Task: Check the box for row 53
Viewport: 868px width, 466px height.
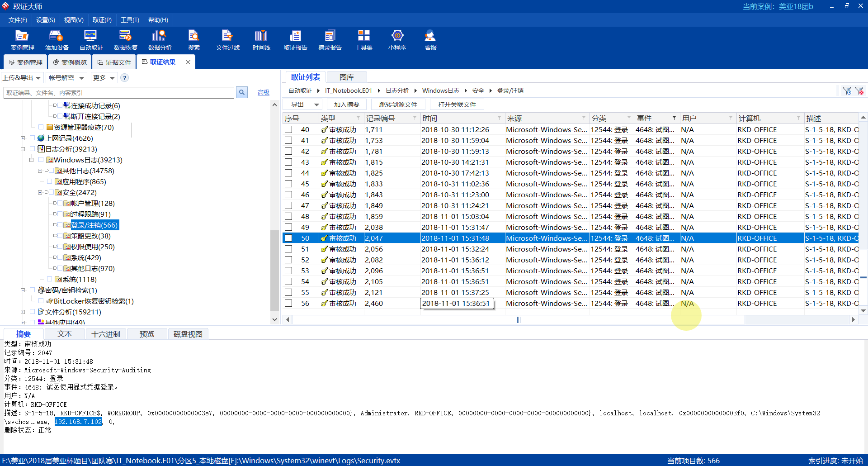Action: point(288,271)
